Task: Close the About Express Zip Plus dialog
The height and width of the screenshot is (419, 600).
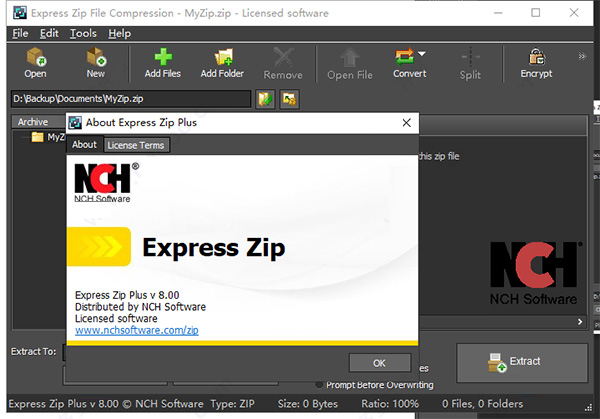Action: pos(407,123)
